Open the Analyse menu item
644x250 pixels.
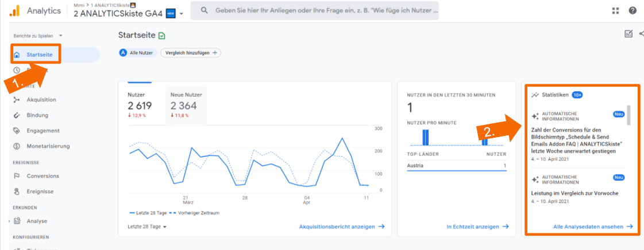pos(37,221)
